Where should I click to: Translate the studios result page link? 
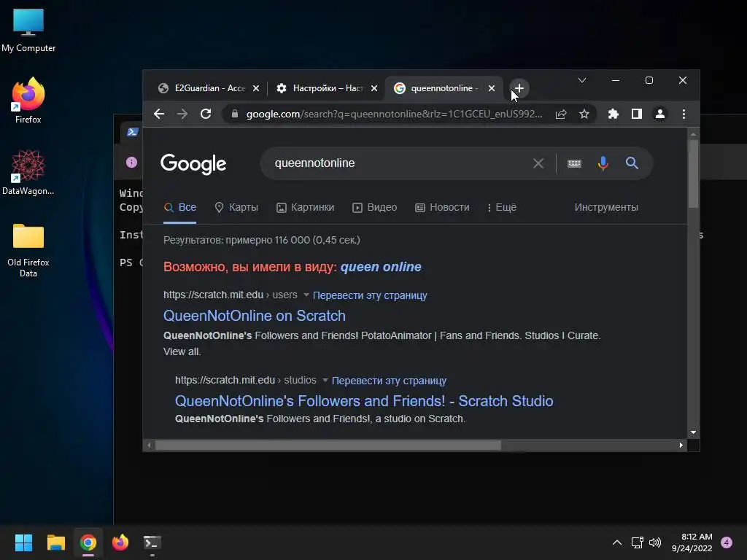point(389,381)
